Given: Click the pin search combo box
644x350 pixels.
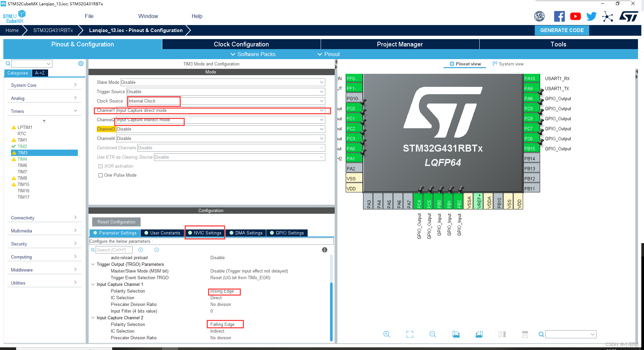Looking at the screenshot, I should [x=571, y=334].
